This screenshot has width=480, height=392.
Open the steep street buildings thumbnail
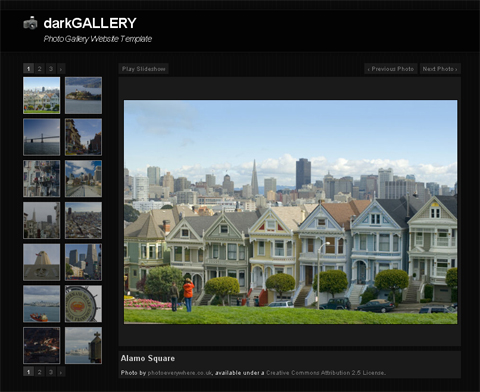[x=83, y=137]
